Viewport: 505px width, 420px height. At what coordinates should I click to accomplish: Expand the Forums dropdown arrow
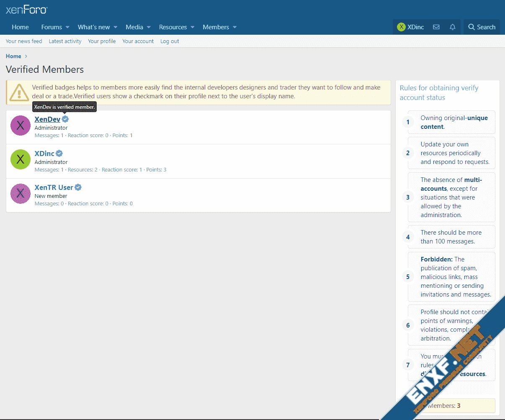tap(67, 27)
